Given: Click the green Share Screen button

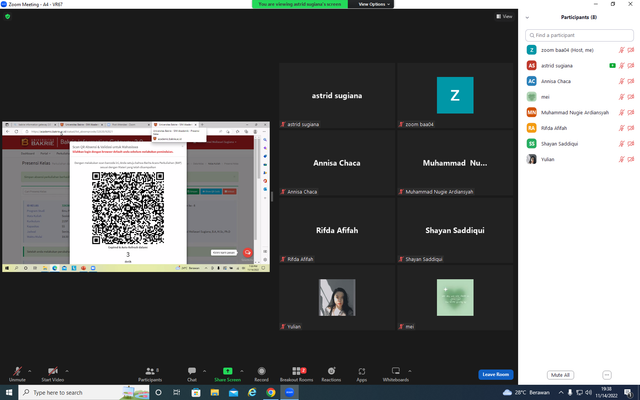Looking at the screenshot, I should 227,374.
